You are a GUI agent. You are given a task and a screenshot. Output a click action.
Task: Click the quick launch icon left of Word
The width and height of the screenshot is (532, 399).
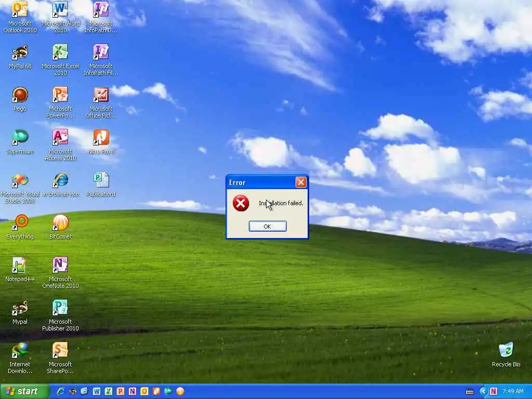[84, 392]
